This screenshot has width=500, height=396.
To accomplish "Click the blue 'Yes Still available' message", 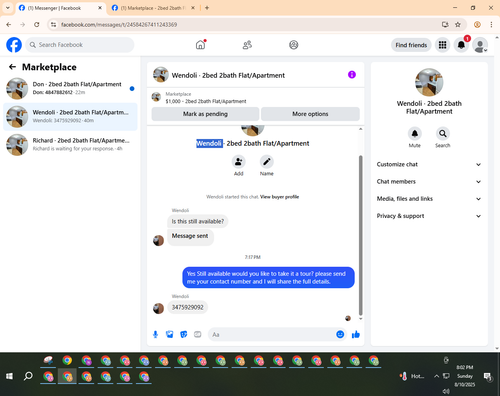I will click(268, 277).
